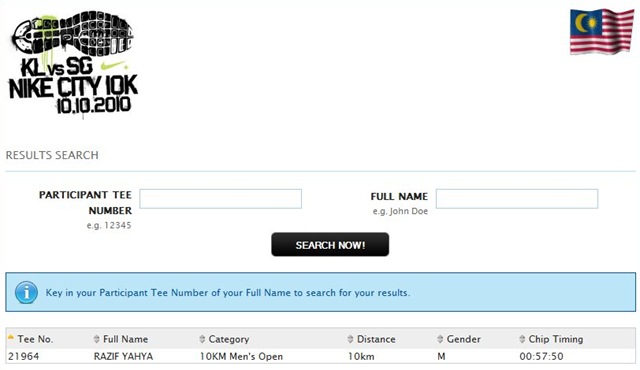Click the Chip Timing column header text
The height and width of the screenshot is (370, 640).
pos(556,339)
